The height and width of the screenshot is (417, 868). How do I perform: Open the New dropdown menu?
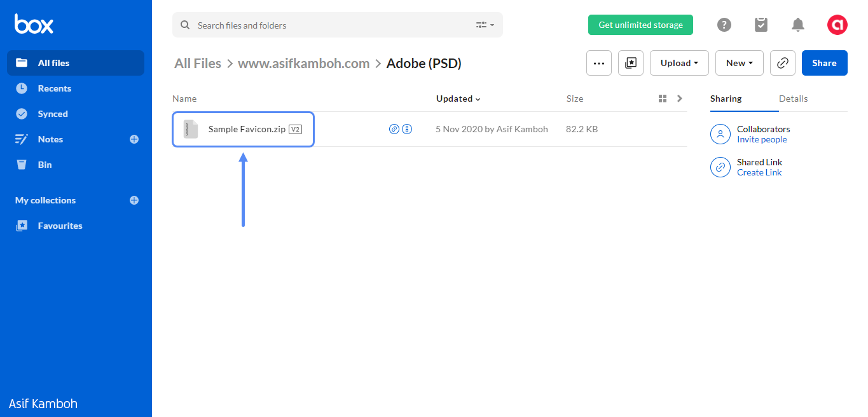click(739, 63)
